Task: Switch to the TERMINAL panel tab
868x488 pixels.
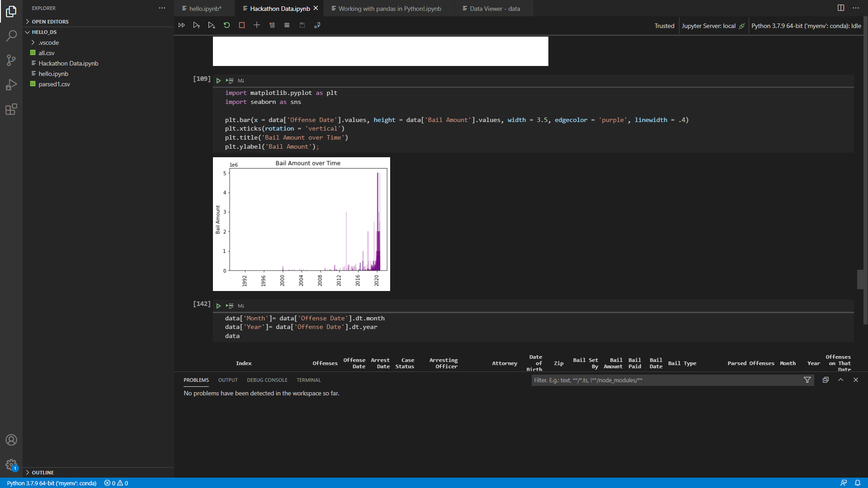Action: tap(308, 380)
